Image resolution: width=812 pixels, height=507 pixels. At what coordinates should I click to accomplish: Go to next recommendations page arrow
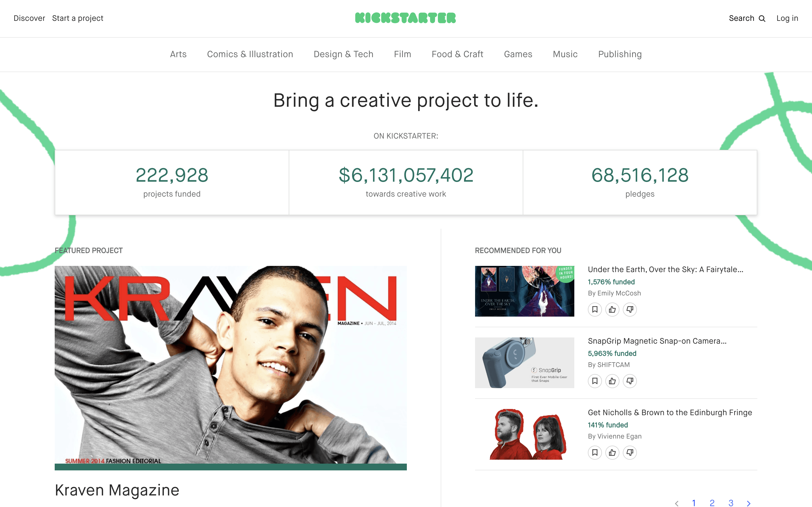(749, 503)
